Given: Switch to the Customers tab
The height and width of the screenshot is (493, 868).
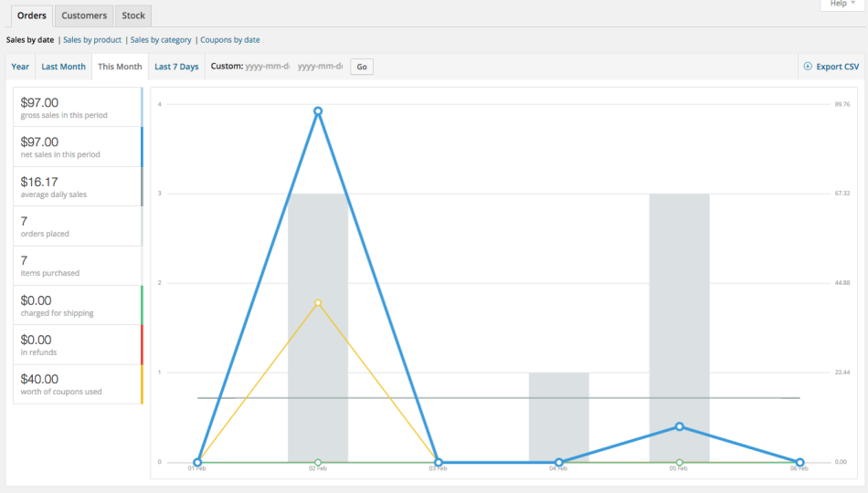Looking at the screenshot, I should click(84, 16).
